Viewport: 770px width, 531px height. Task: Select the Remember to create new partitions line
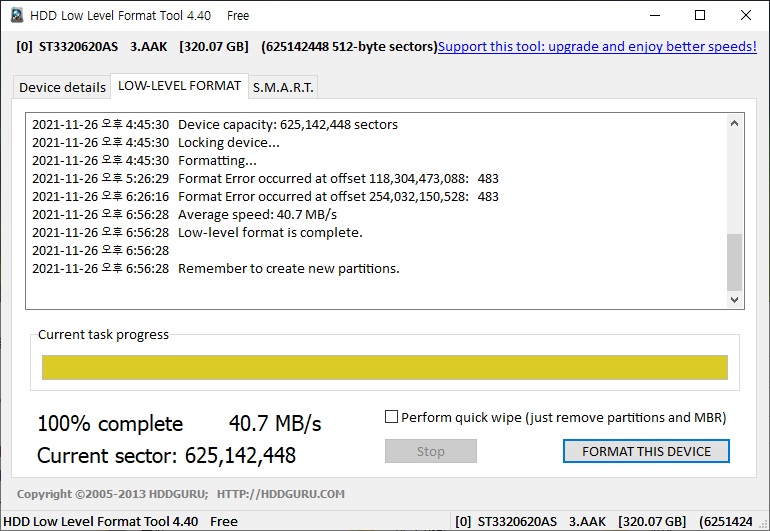point(216,269)
